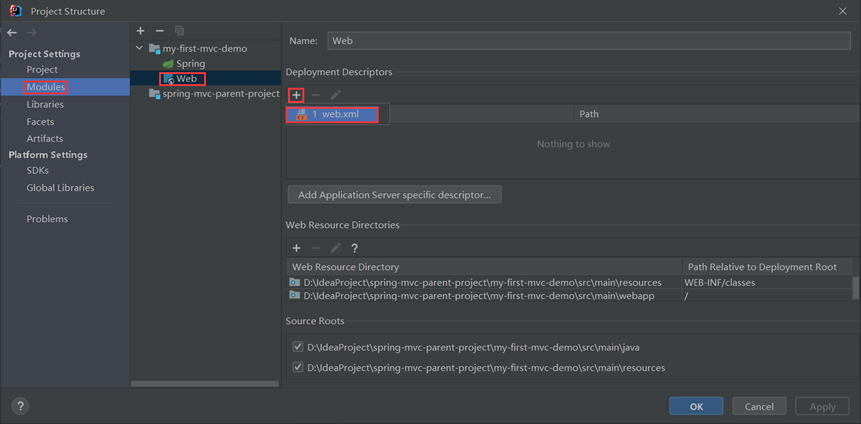Viewport: 861px width, 424px height.
Task: Click the copy module icon
Action: click(180, 31)
